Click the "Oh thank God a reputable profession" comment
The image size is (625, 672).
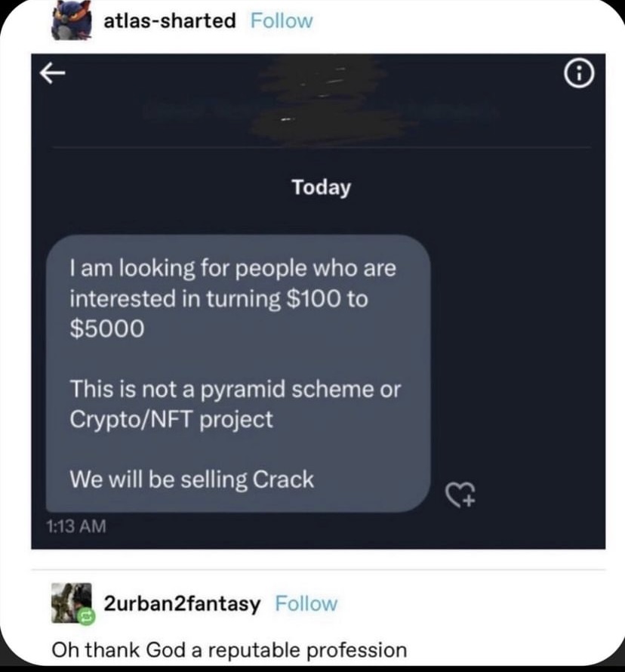pyautogui.click(x=229, y=649)
